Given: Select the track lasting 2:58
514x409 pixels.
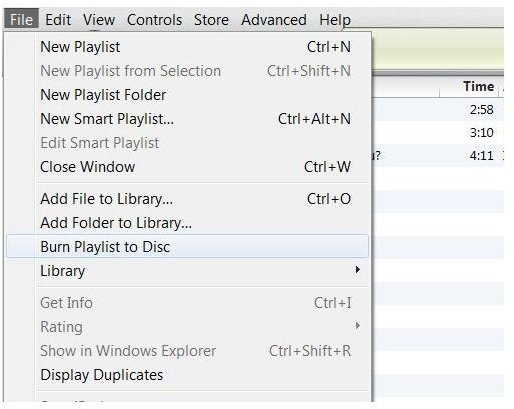Looking at the screenshot, I should [438, 109].
